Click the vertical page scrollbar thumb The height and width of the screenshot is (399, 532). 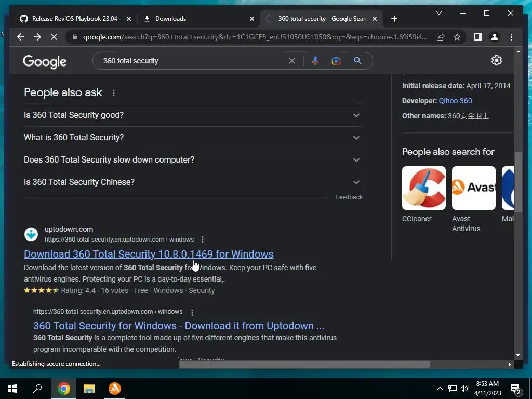518,181
